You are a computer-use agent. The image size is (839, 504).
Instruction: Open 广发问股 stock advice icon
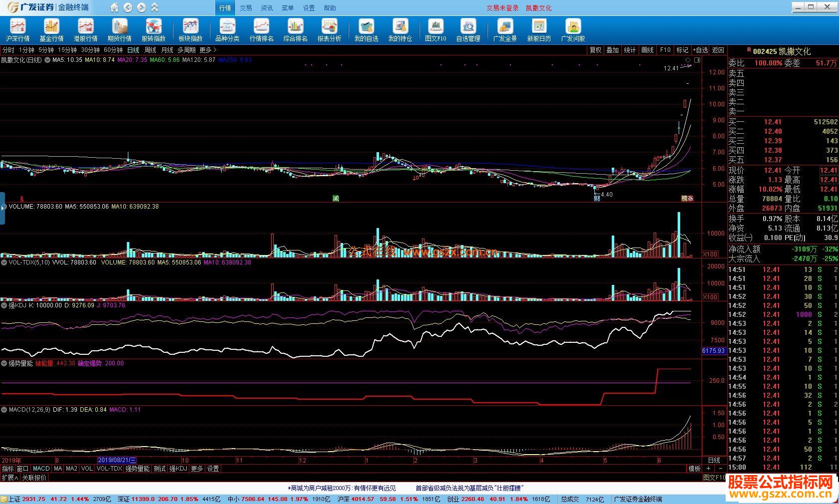coord(573,30)
